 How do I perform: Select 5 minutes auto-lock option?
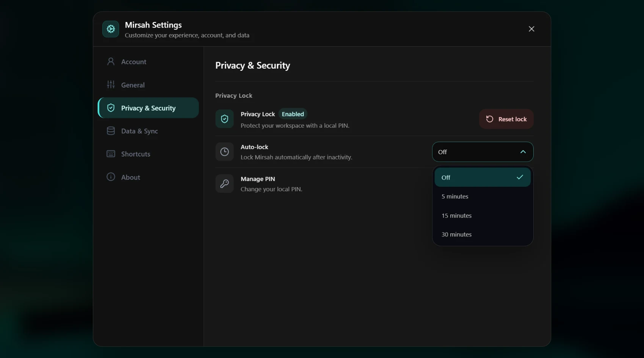pos(483,196)
